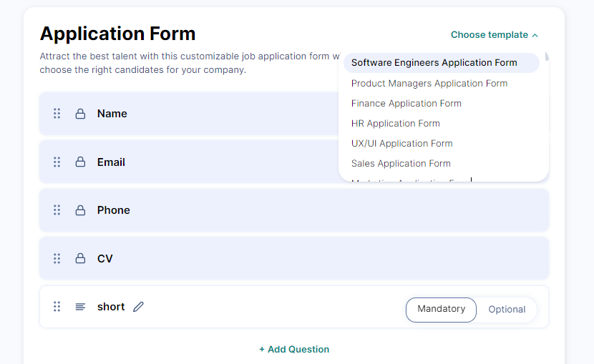The height and width of the screenshot is (364, 594).
Task: Select Product Managers Application Form template
Action: coord(429,84)
